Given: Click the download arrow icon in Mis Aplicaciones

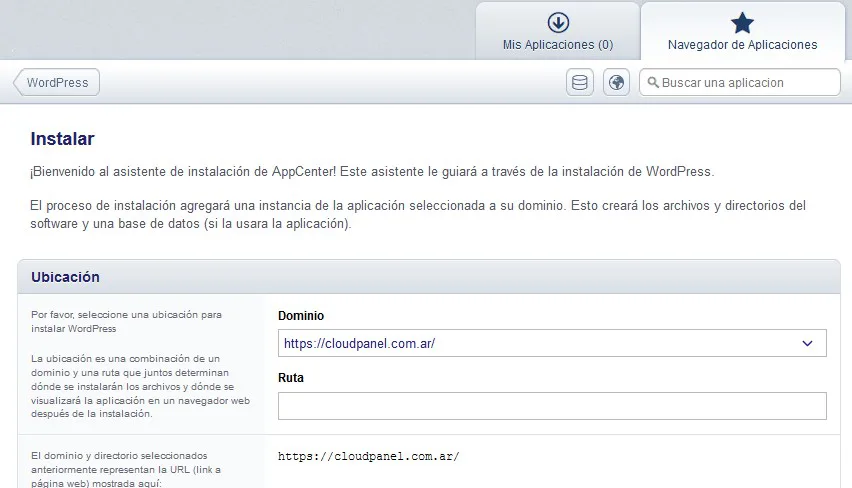Looking at the screenshot, I should (x=558, y=22).
